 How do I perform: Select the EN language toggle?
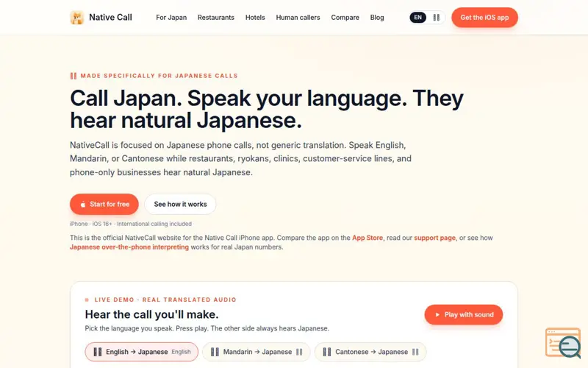417,17
